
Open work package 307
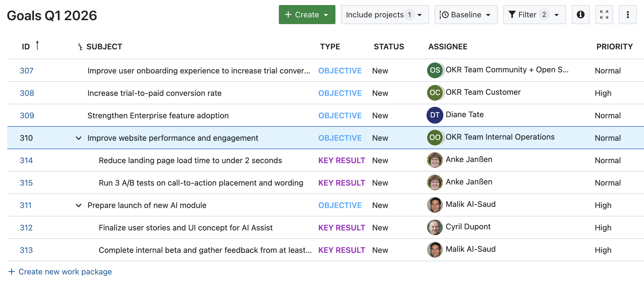[27, 71]
